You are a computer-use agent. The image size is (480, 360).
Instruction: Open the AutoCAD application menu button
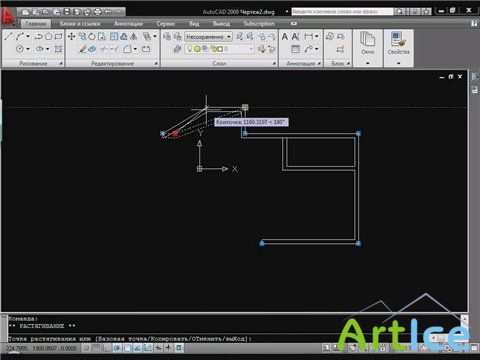pos(8,16)
